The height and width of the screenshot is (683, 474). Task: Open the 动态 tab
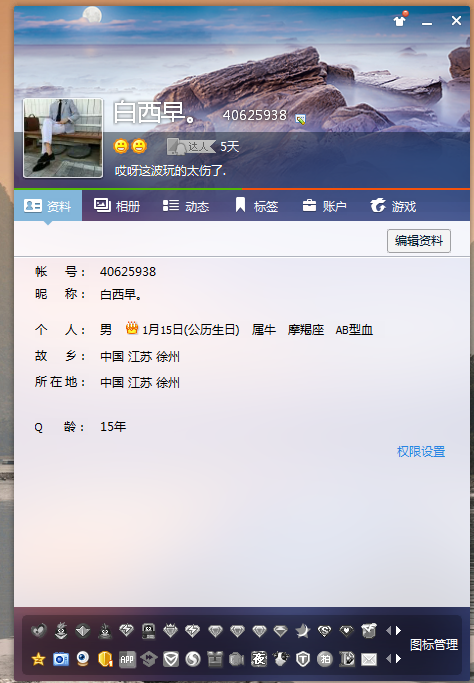[x=186, y=206]
